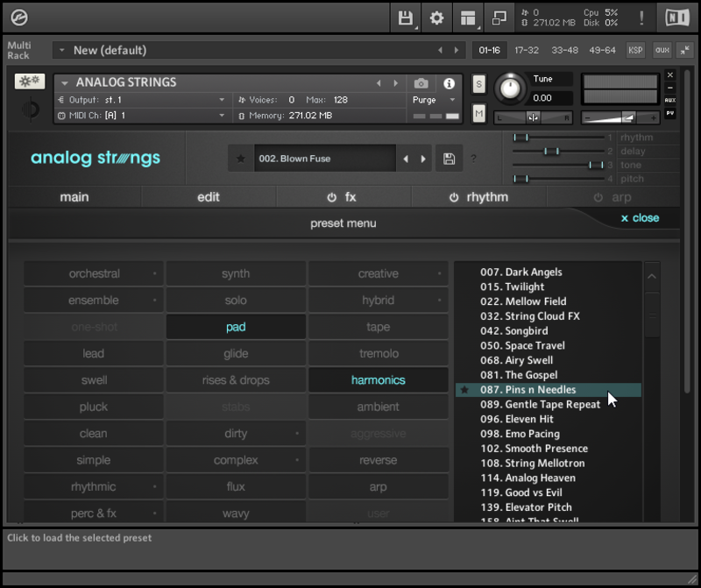This screenshot has height=588, width=701.
Task: Click the Tune knob
Action: click(x=510, y=88)
